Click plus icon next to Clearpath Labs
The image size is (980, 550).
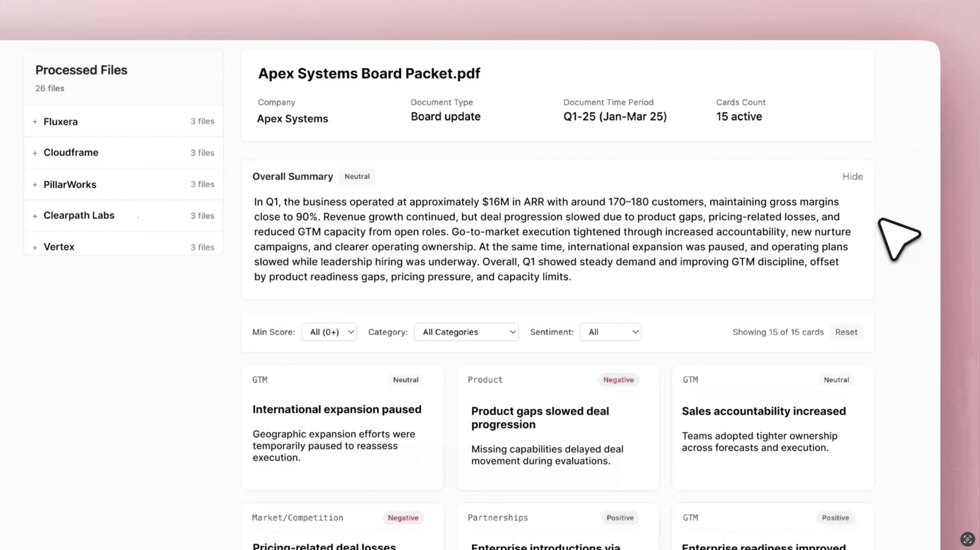coord(35,216)
